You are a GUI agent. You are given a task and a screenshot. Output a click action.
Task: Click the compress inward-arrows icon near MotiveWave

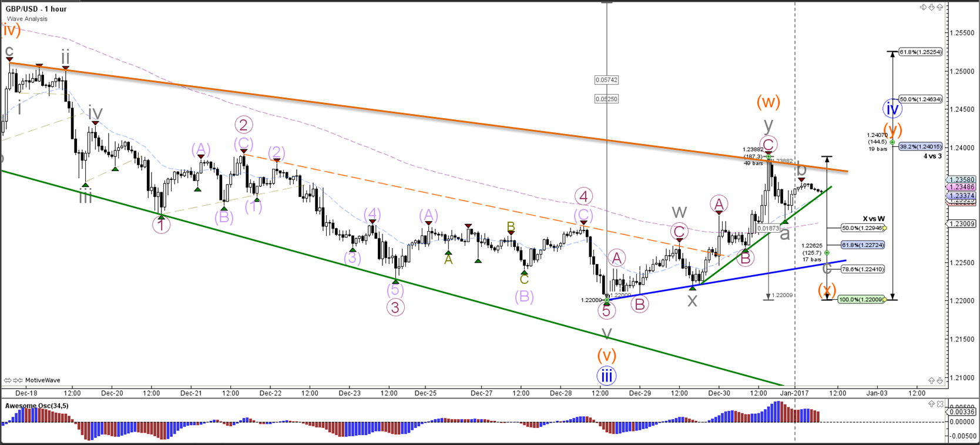click(18, 380)
